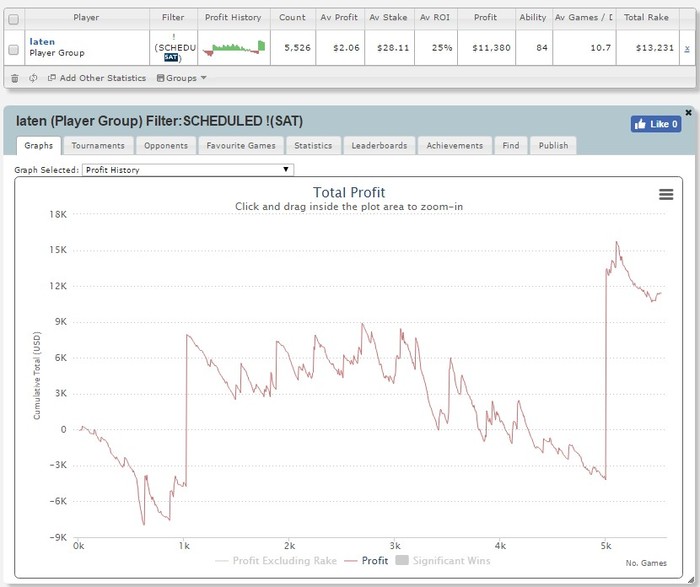Expand the Groups dropdown

pyautogui.click(x=181, y=78)
